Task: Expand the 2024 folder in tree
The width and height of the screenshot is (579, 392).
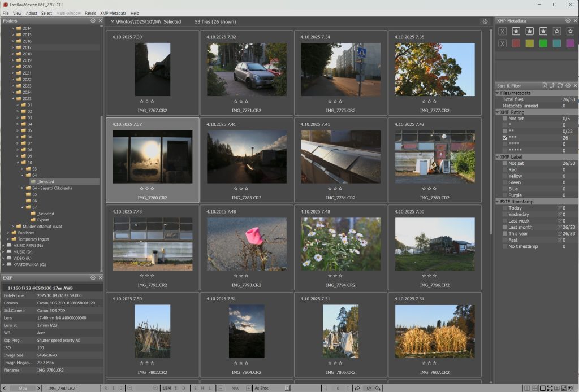Action: pyautogui.click(x=12, y=92)
